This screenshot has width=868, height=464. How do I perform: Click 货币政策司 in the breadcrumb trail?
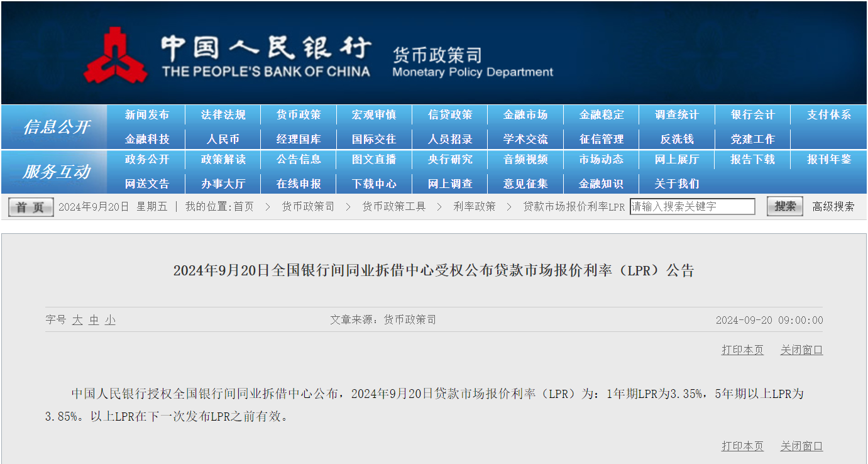pyautogui.click(x=307, y=206)
